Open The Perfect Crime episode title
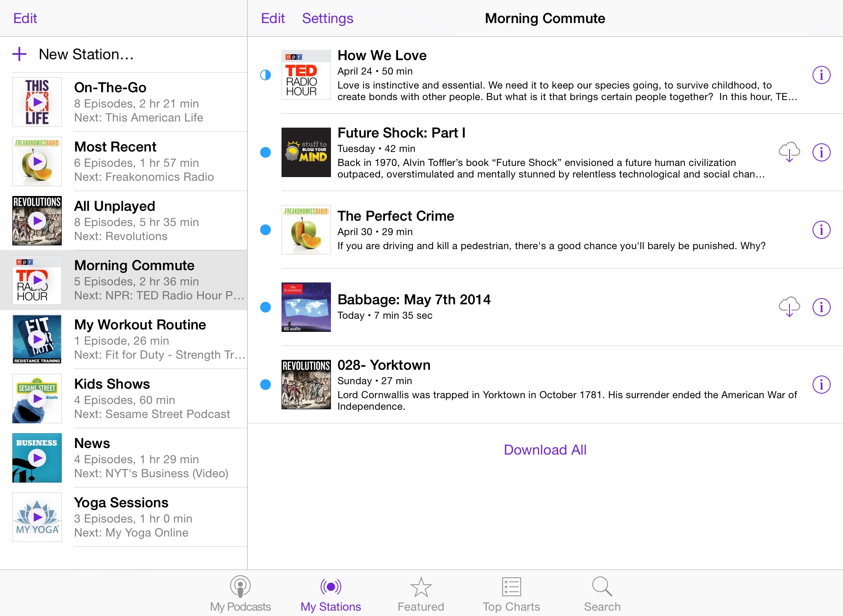 tap(396, 216)
